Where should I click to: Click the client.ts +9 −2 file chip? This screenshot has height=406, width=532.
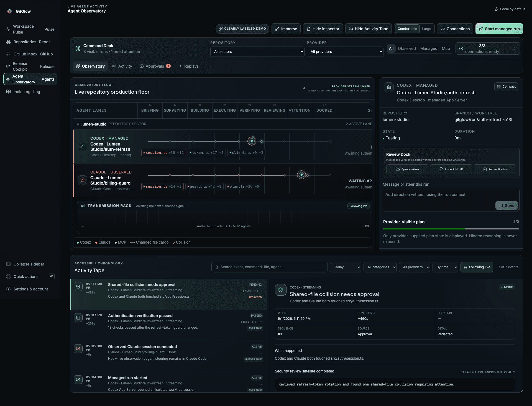pyautogui.click(x=246, y=153)
